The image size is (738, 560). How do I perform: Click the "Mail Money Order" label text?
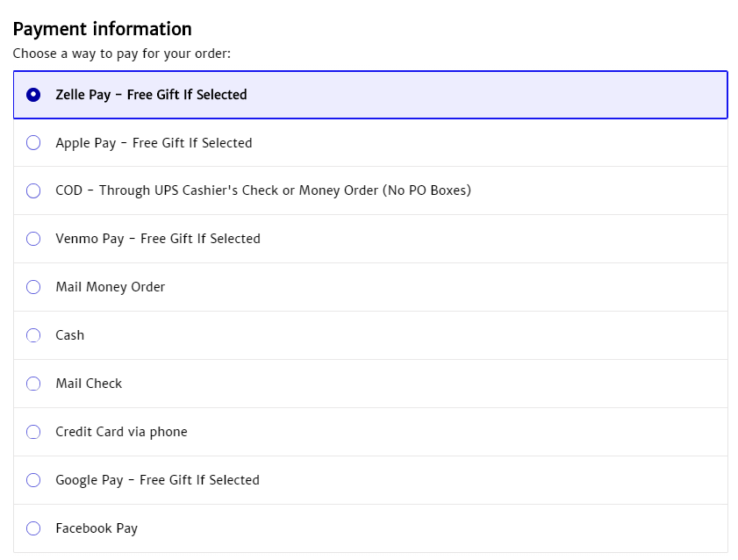point(110,287)
